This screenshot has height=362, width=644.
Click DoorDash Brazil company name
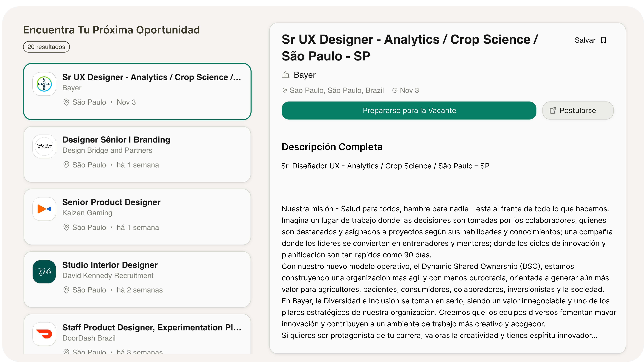(x=89, y=338)
